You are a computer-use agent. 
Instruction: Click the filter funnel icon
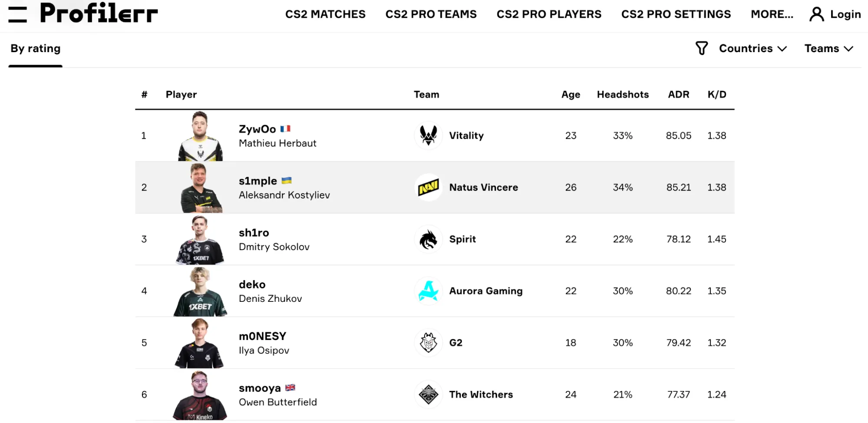(701, 48)
